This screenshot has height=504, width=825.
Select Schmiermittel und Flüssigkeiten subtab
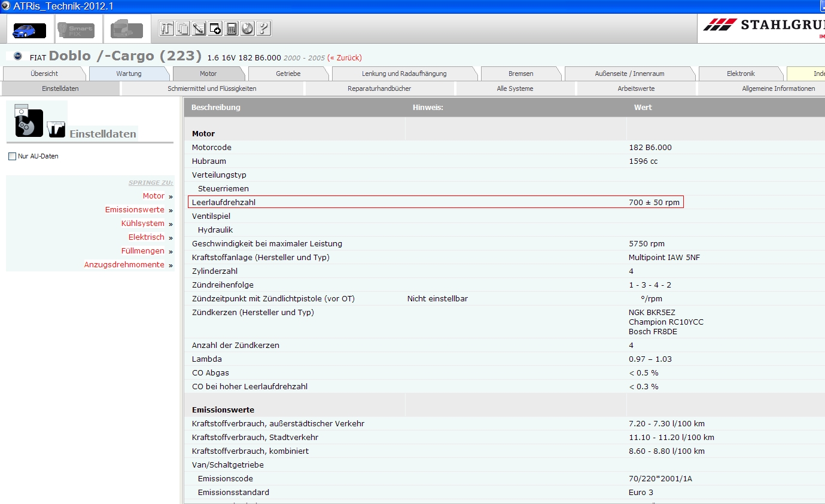[212, 88]
